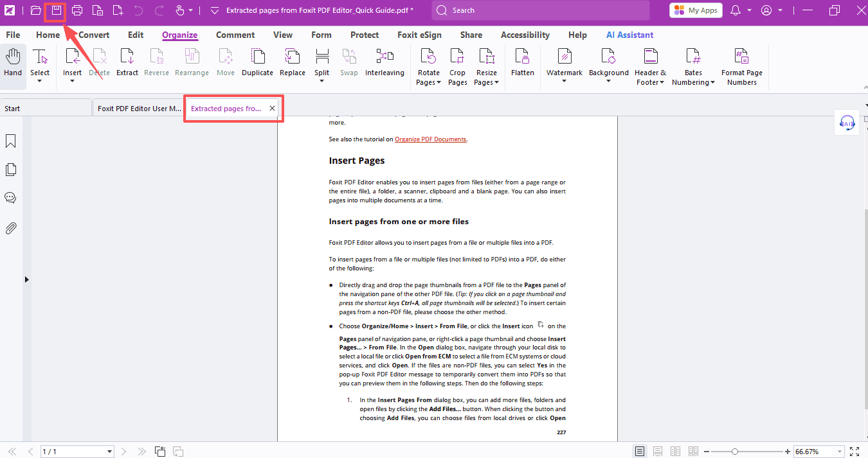The height and width of the screenshot is (458, 868).
Task: Click the Save icon in the title bar
Action: (x=57, y=10)
